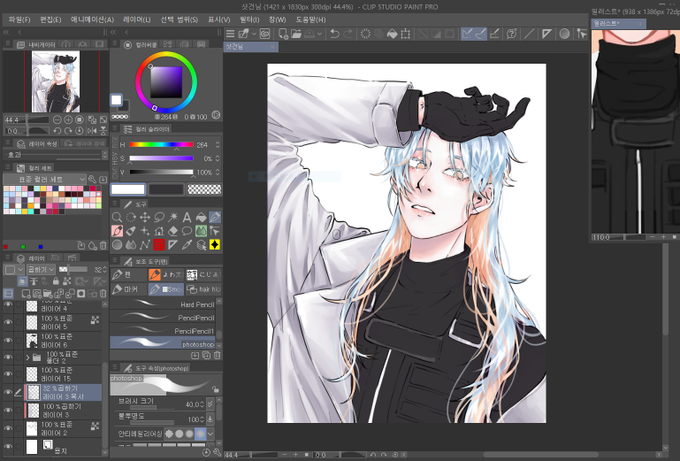The height and width of the screenshot is (461, 680).
Task: Select the PencilPencil1 brush
Action: [163, 331]
